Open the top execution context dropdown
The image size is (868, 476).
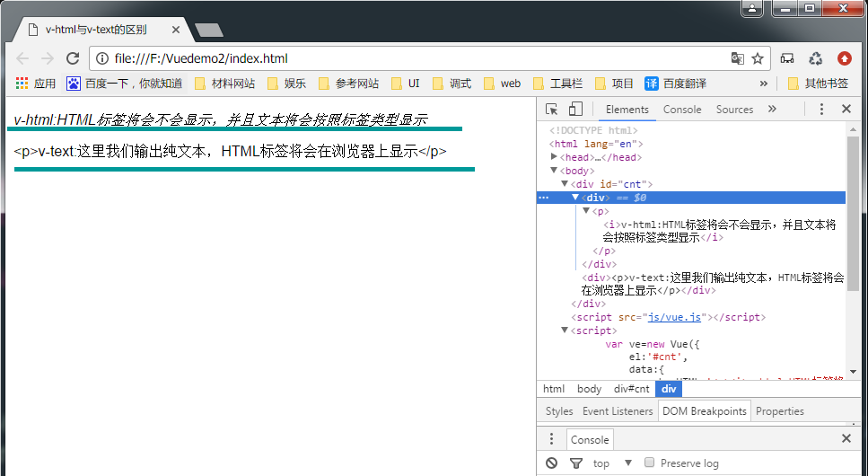[612, 463]
